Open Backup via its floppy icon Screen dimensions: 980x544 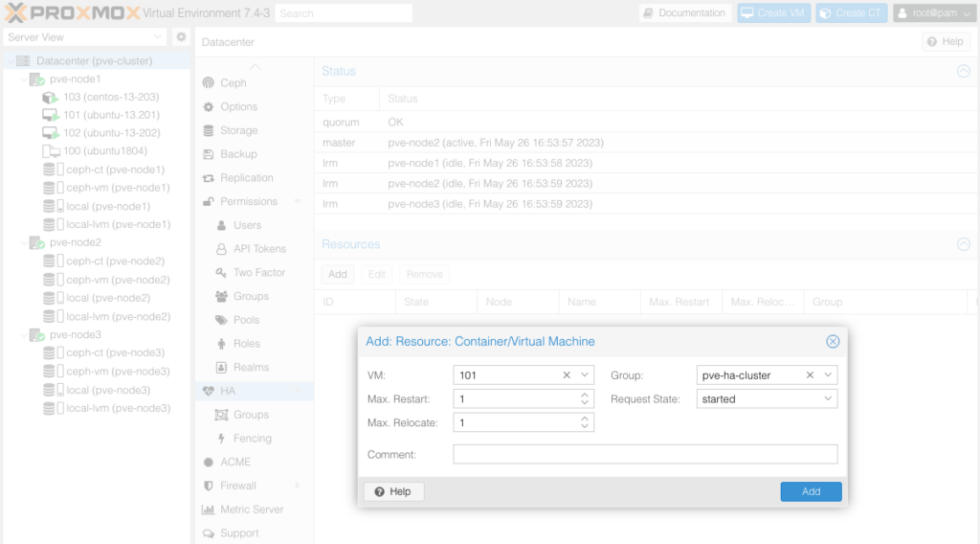(208, 154)
